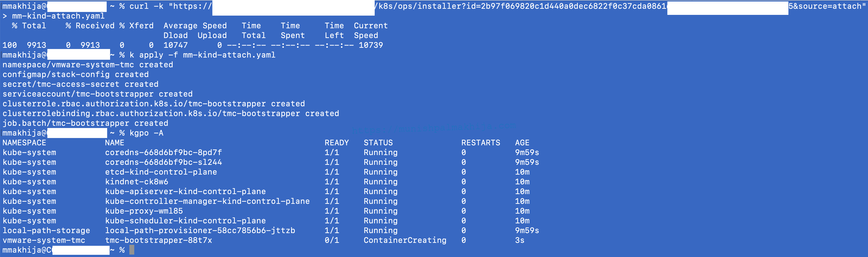
Task: Click pod name coredns-668d6bf9bc-sl244
Action: (164, 162)
